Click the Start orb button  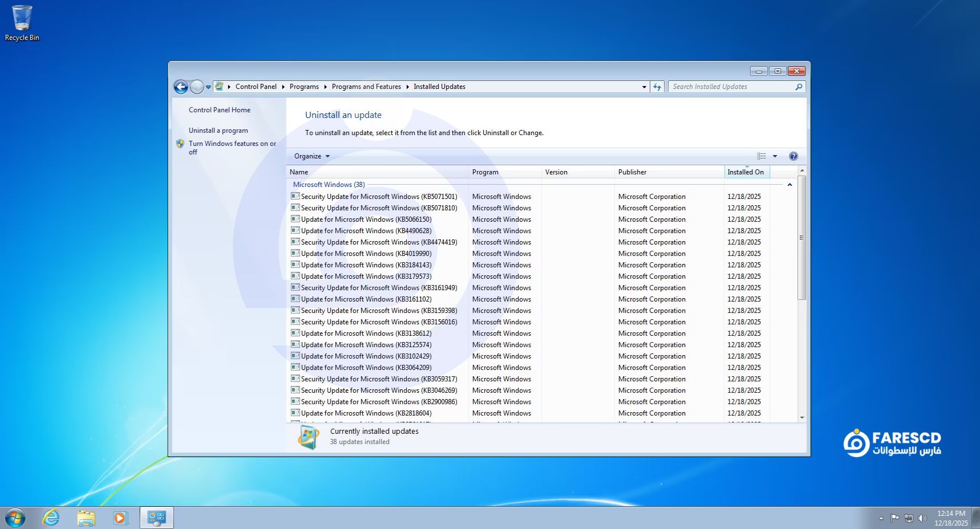15,518
